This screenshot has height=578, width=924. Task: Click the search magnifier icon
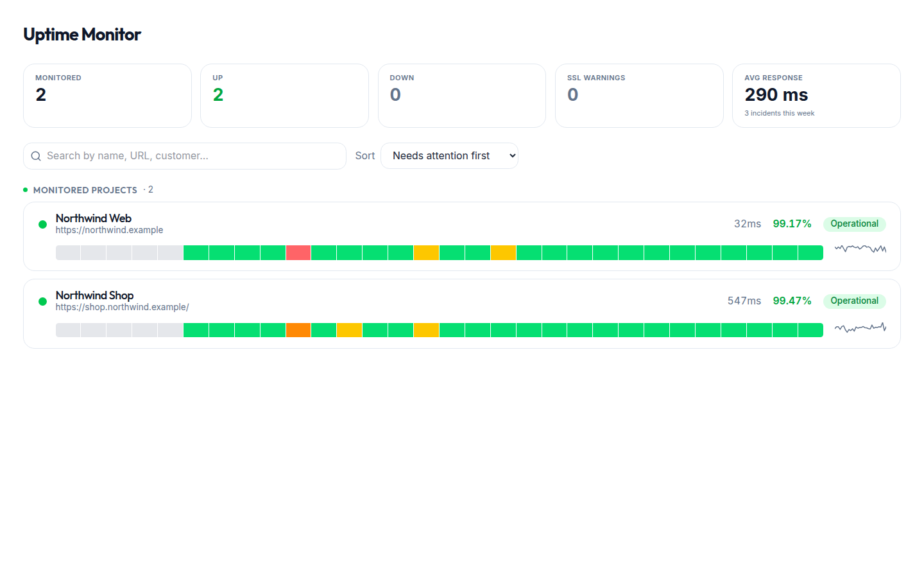[x=36, y=156]
